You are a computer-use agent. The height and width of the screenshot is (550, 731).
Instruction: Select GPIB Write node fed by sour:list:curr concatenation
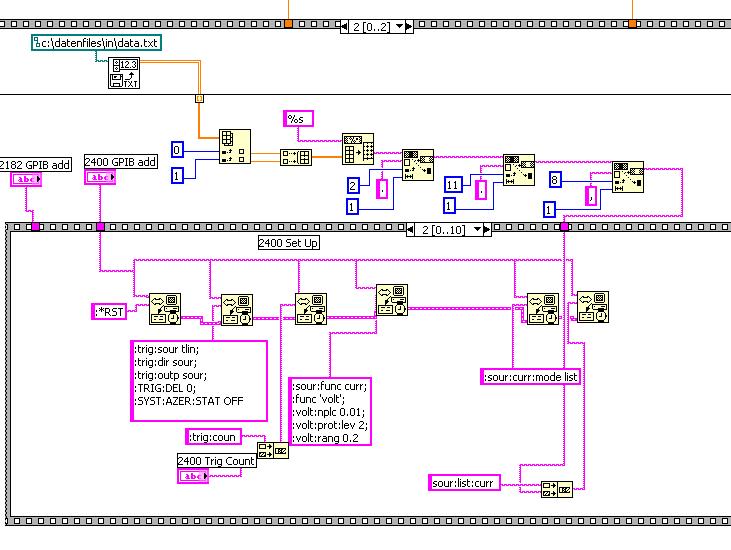click(593, 307)
